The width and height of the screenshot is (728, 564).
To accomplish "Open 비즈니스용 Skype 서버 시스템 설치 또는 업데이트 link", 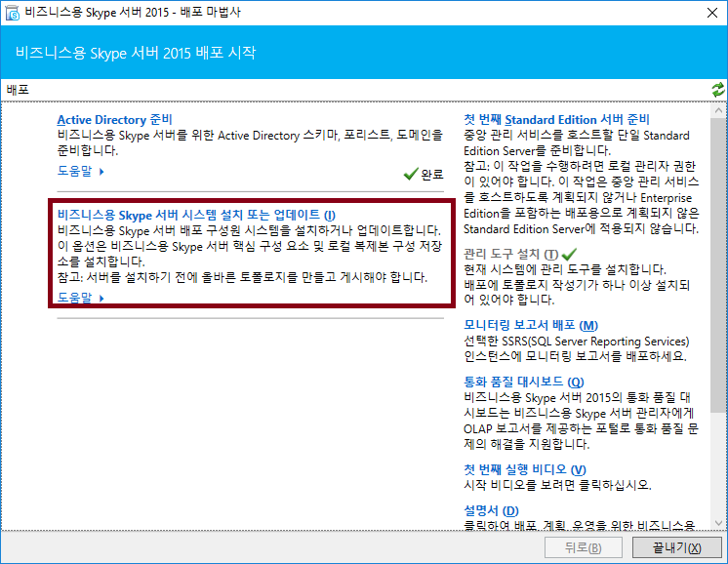I will tap(196, 215).
